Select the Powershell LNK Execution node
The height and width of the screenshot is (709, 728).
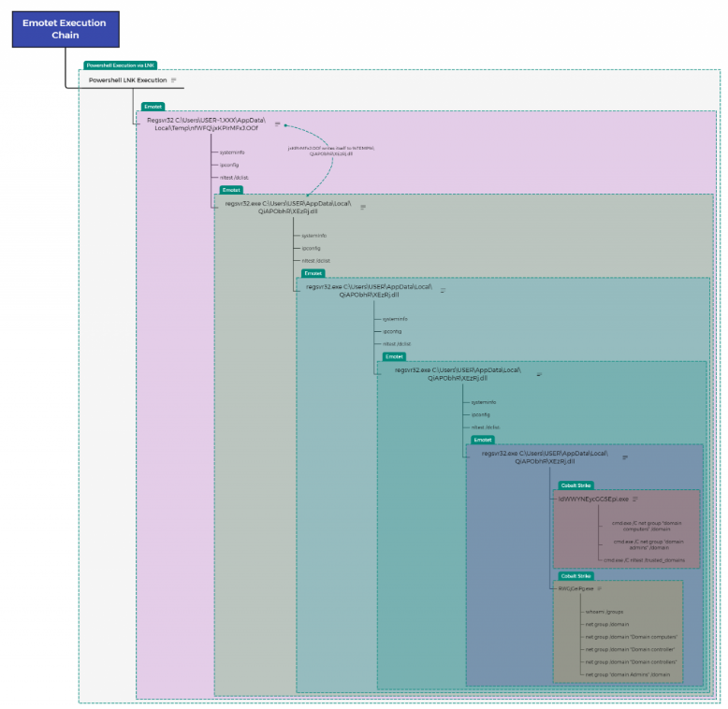(x=127, y=80)
